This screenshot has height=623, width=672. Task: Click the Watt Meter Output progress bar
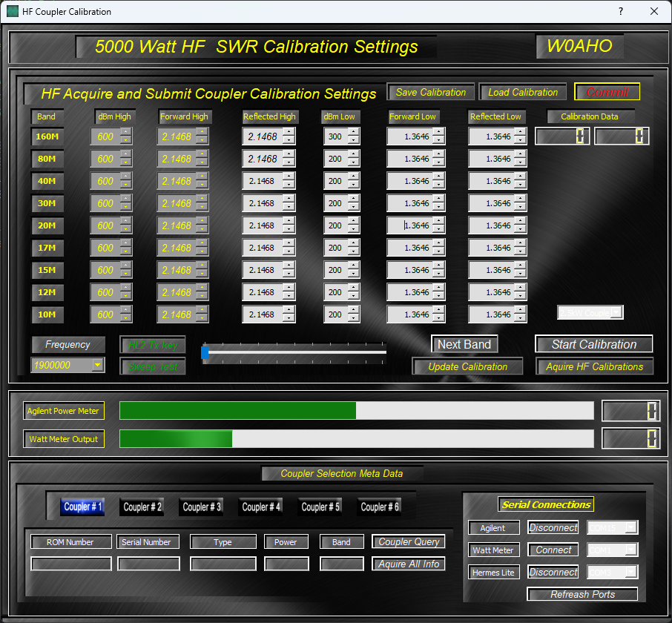[x=357, y=439]
